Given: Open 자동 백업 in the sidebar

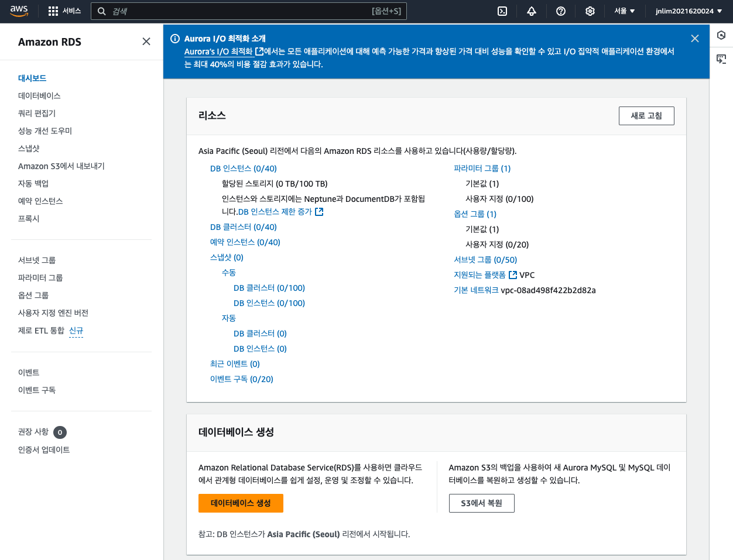Looking at the screenshot, I should tap(33, 183).
